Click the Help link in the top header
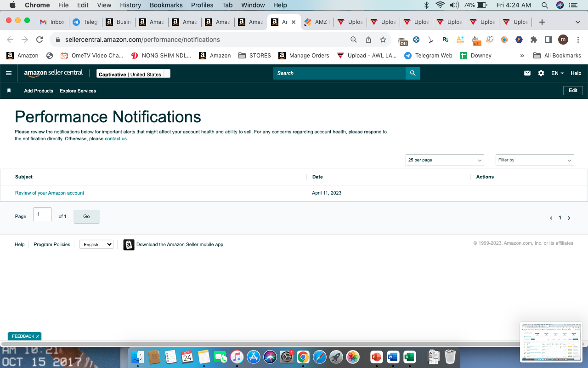 point(576,73)
